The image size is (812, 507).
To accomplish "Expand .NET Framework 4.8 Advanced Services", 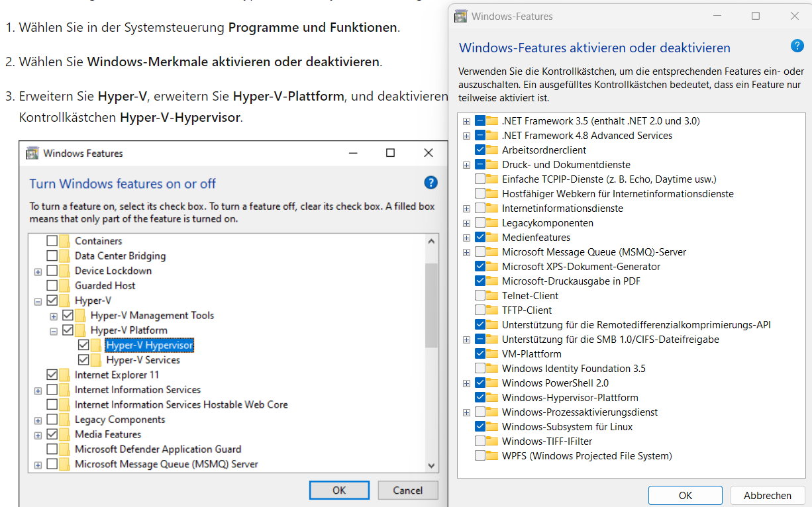I will [x=467, y=136].
